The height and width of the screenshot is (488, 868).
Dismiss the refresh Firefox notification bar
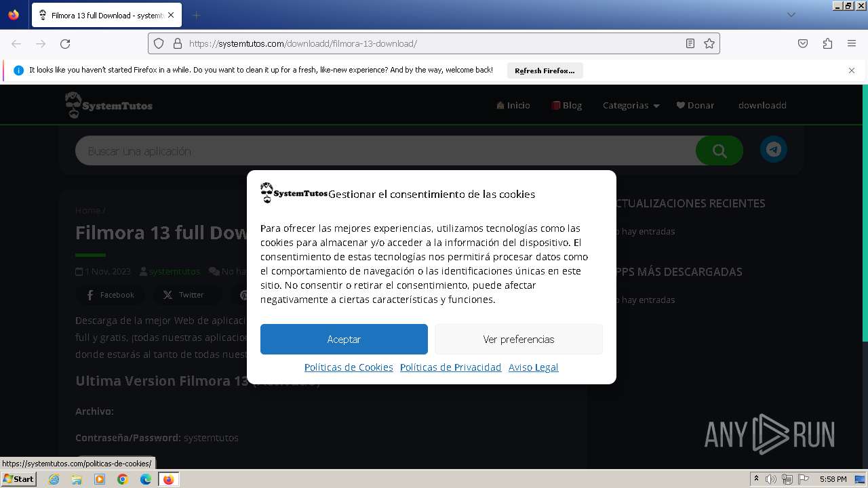pyautogui.click(x=852, y=70)
